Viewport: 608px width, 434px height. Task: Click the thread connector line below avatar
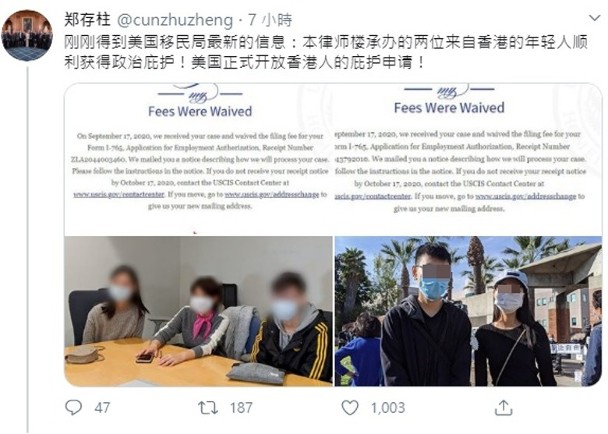coord(28,250)
